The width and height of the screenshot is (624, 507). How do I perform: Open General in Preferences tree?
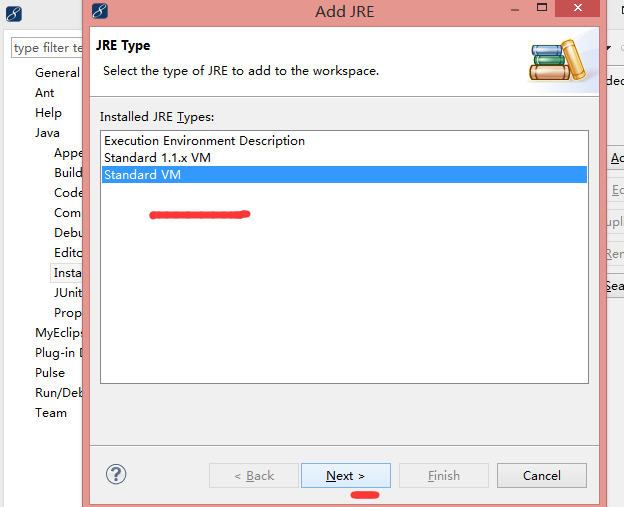(57, 73)
